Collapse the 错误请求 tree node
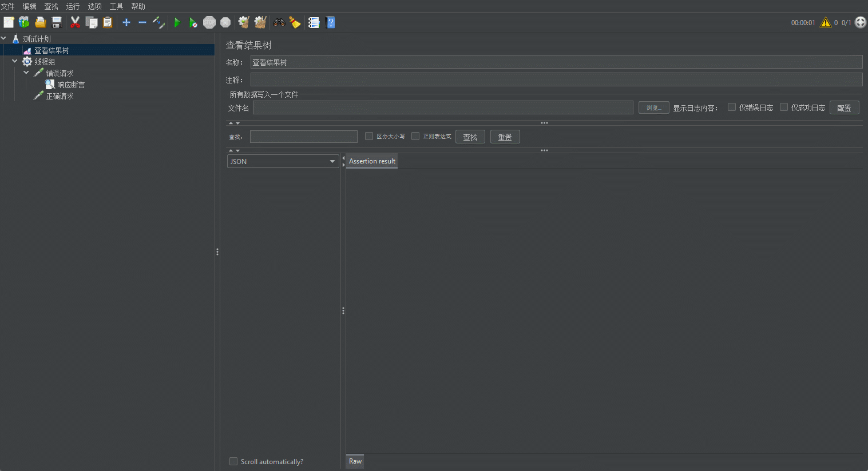The height and width of the screenshot is (471, 868). (26, 73)
